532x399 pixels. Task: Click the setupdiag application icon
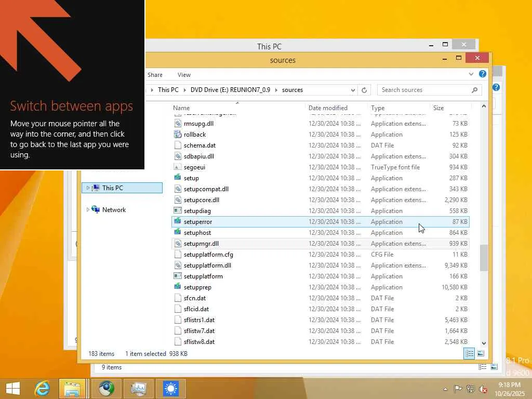(x=178, y=211)
